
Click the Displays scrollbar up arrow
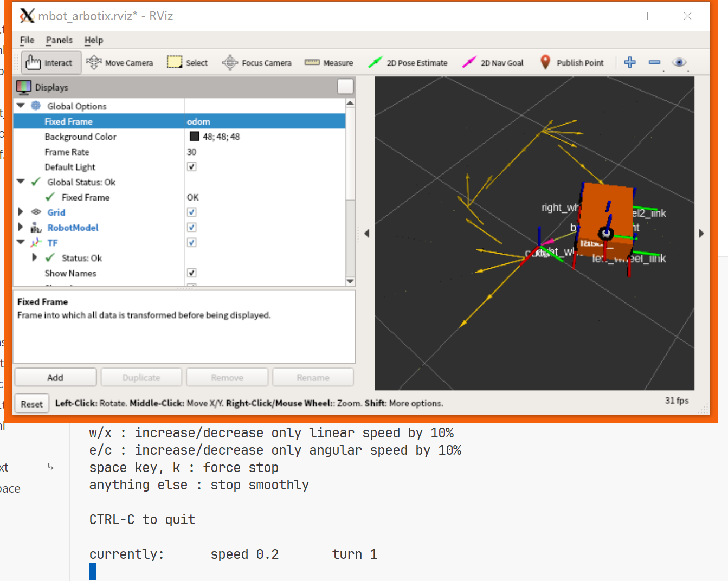pos(350,103)
